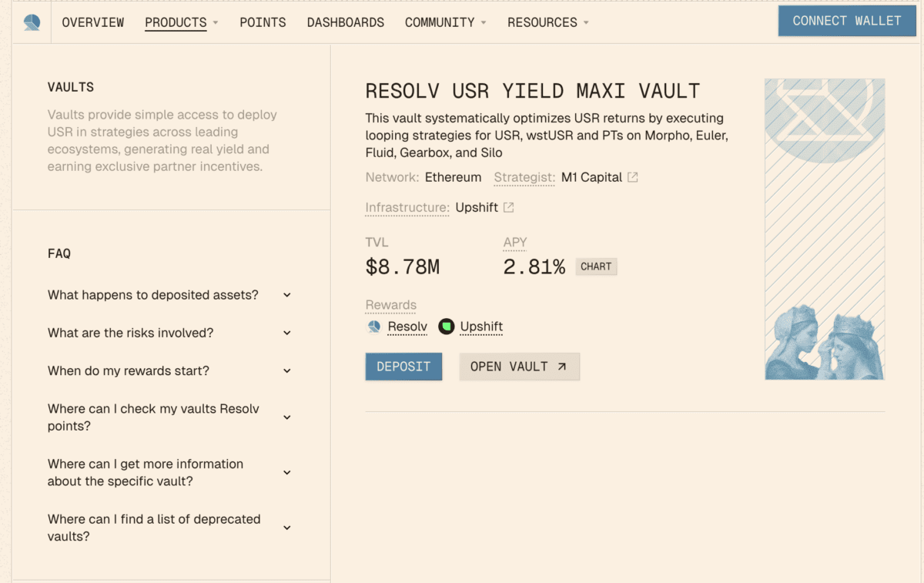Show the APY chart
The image size is (924, 583).
[x=596, y=266]
